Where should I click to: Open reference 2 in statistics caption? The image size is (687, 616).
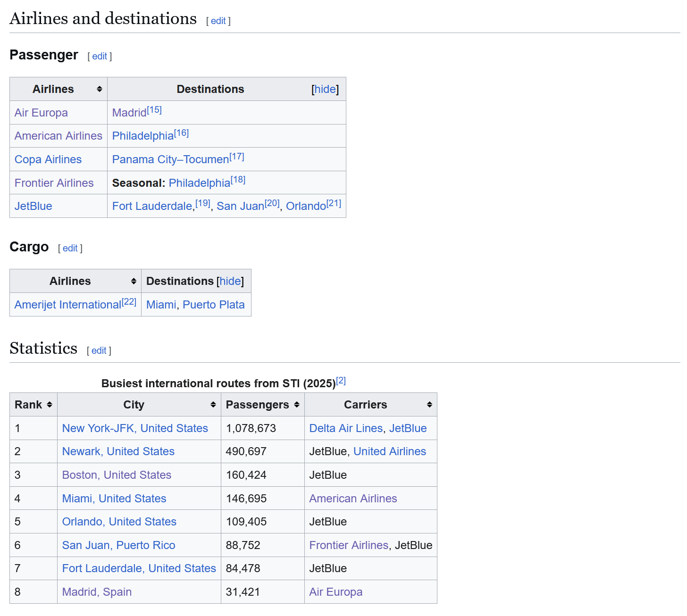tap(341, 381)
